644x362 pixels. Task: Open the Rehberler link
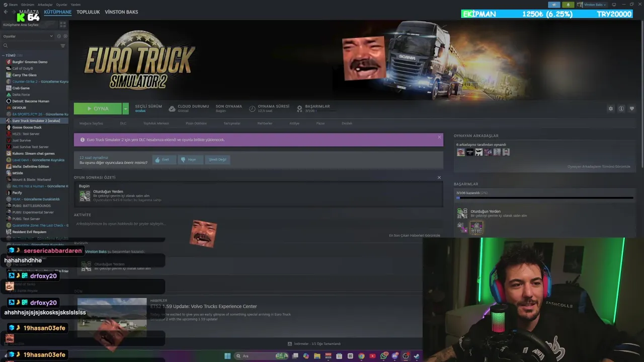click(x=265, y=123)
